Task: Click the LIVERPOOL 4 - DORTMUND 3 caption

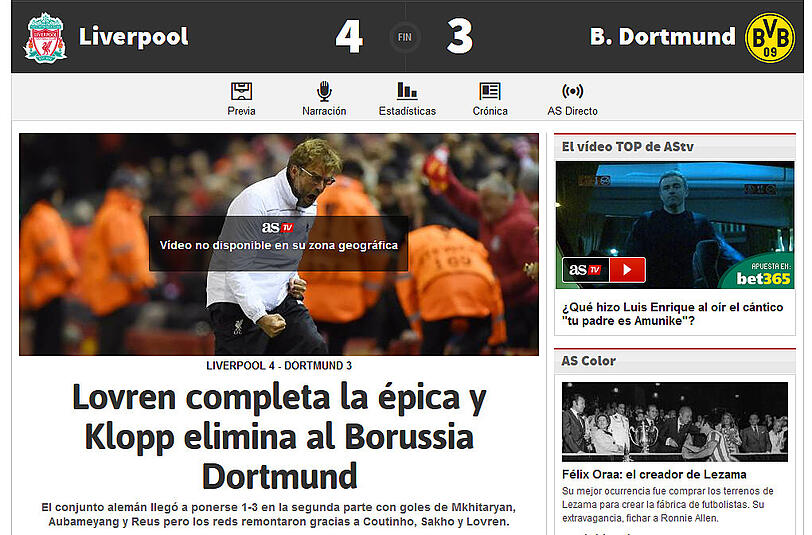Action: pyautogui.click(x=279, y=366)
